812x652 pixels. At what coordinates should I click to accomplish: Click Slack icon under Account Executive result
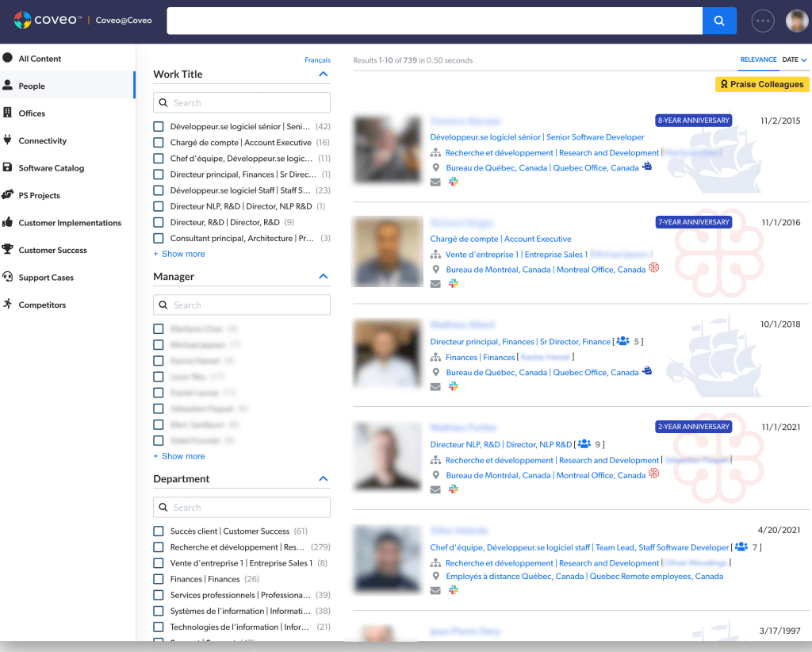454,284
